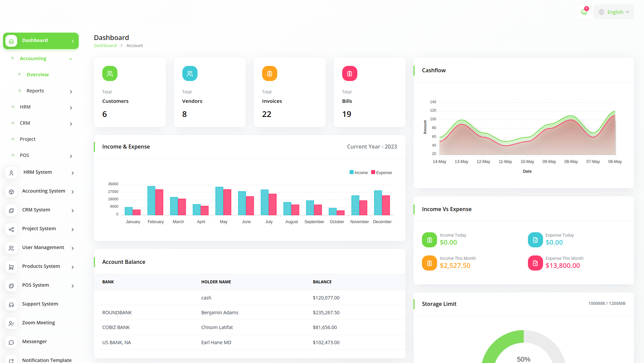Toggle Expense series in chart legend

pyautogui.click(x=382, y=172)
